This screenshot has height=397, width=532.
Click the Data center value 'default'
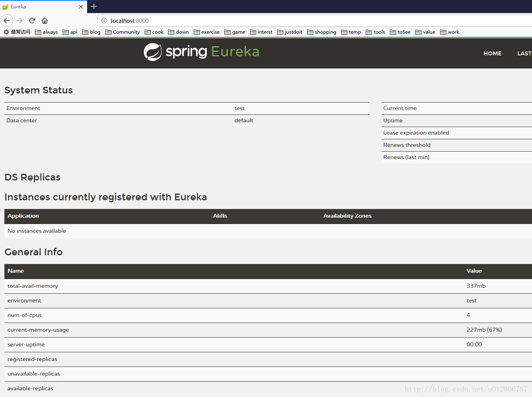click(x=244, y=120)
